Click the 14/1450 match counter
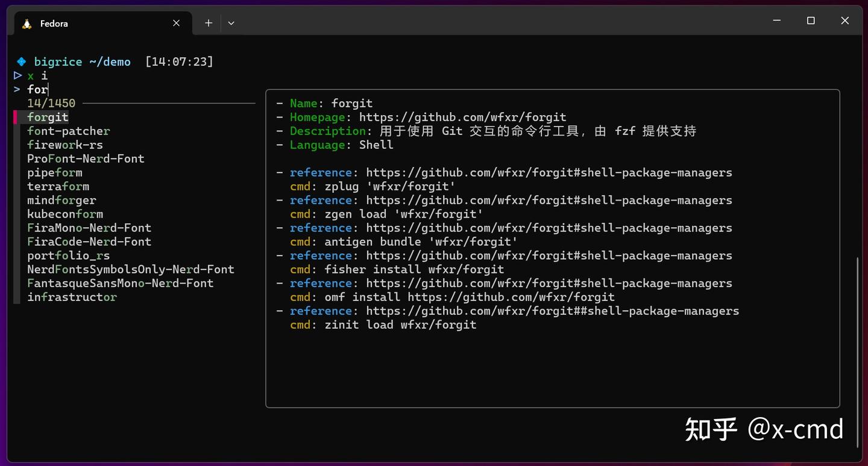This screenshot has width=868, height=466. click(x=51, y=103)
